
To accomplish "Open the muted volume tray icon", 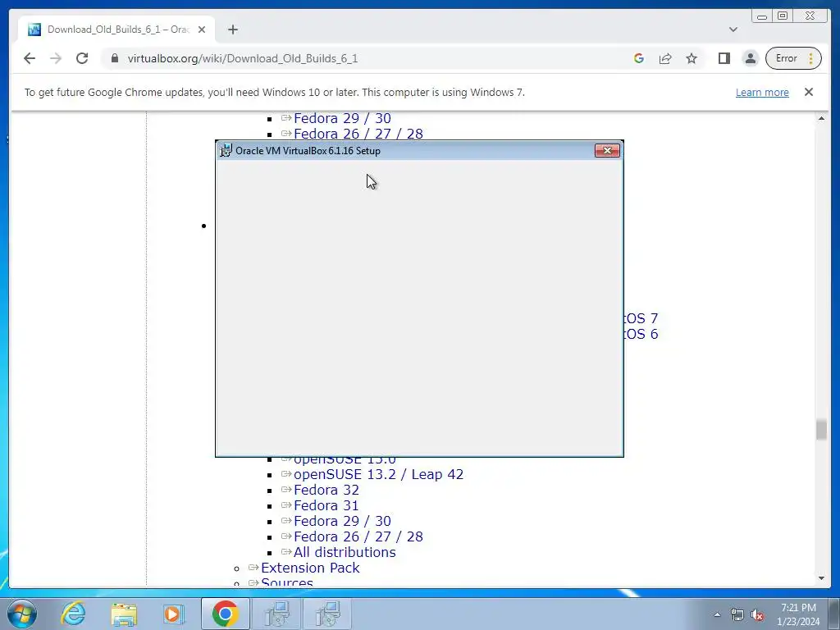I will tap(757, 614).
